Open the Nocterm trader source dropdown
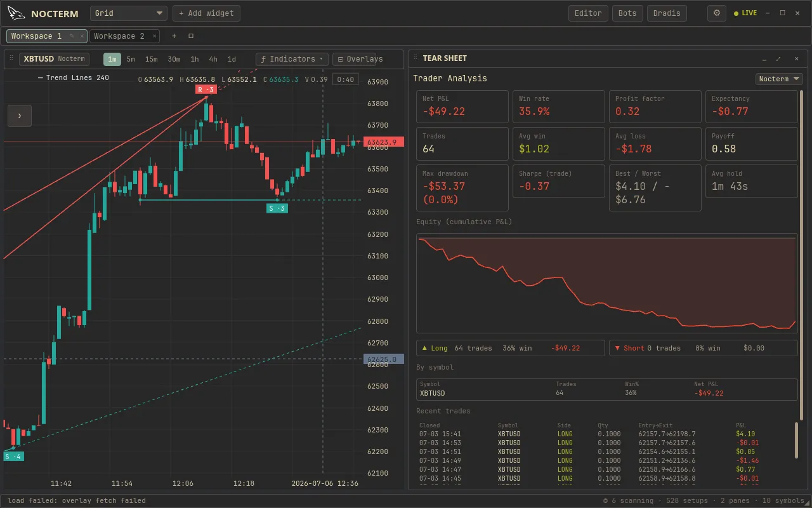Viewport: 812px width, 508px height. pos(779,79)
